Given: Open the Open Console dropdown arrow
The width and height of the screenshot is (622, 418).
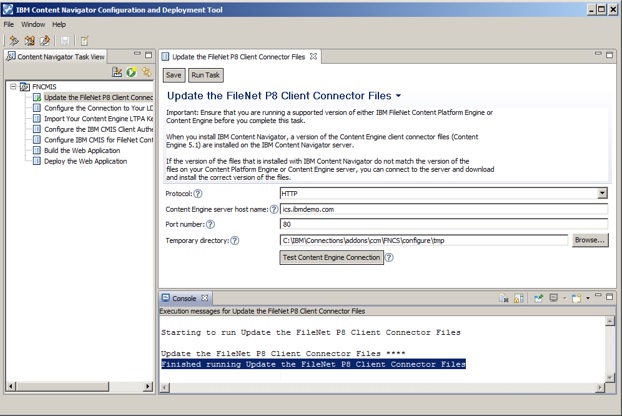Looking at the screenshot, I should [x=587, y=298].
